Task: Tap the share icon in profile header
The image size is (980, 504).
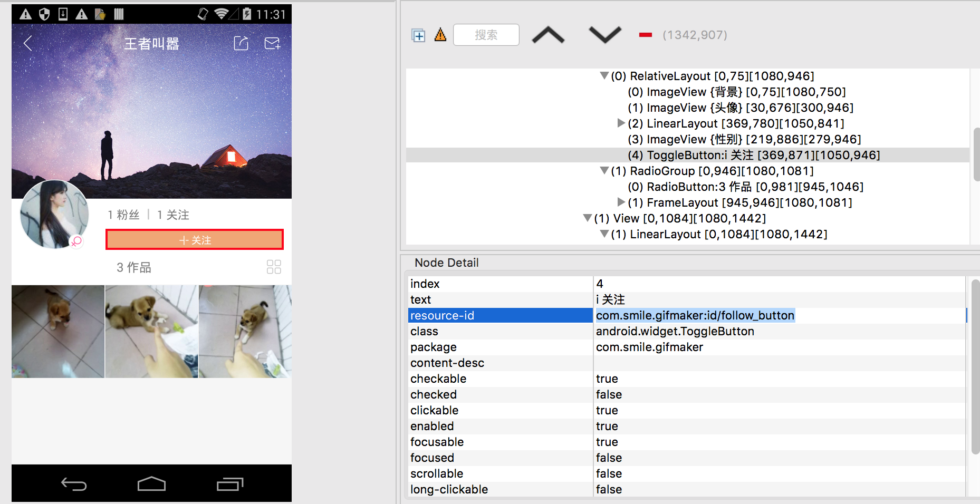Action: 241,43
